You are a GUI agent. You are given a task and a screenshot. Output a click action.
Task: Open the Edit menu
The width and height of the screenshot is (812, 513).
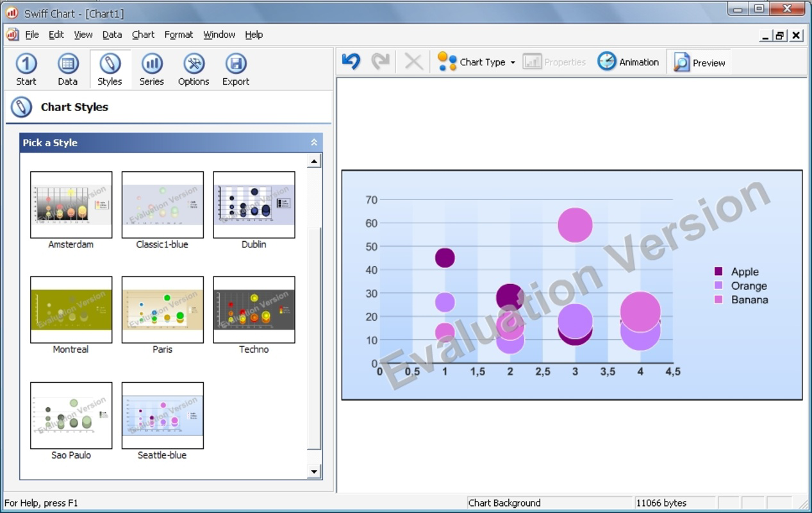click(x=56, y=35)
